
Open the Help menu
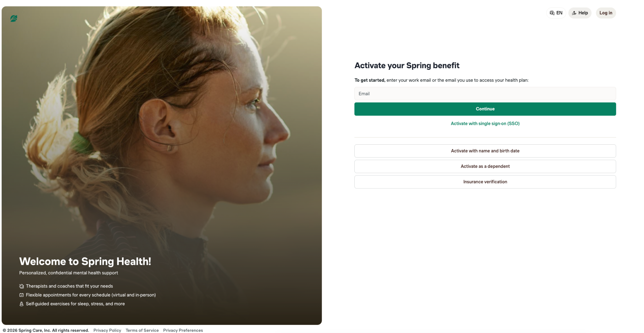[x=580, y=13]
